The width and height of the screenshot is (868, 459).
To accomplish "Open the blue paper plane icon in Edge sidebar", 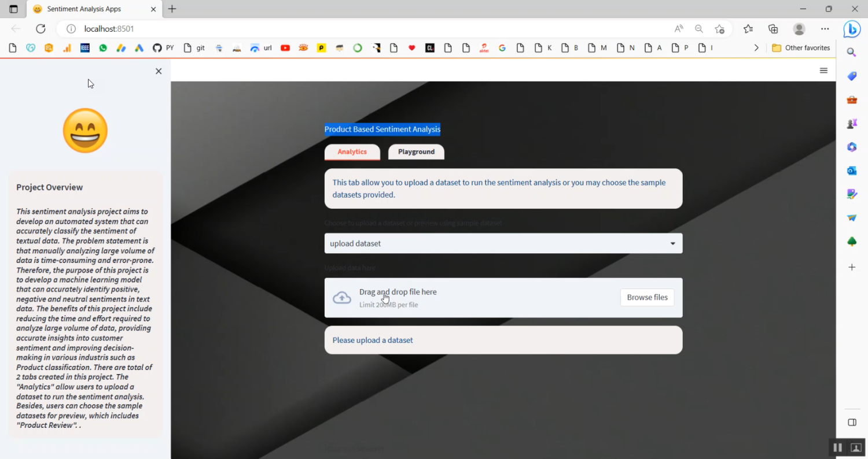I will coord(852,218).
